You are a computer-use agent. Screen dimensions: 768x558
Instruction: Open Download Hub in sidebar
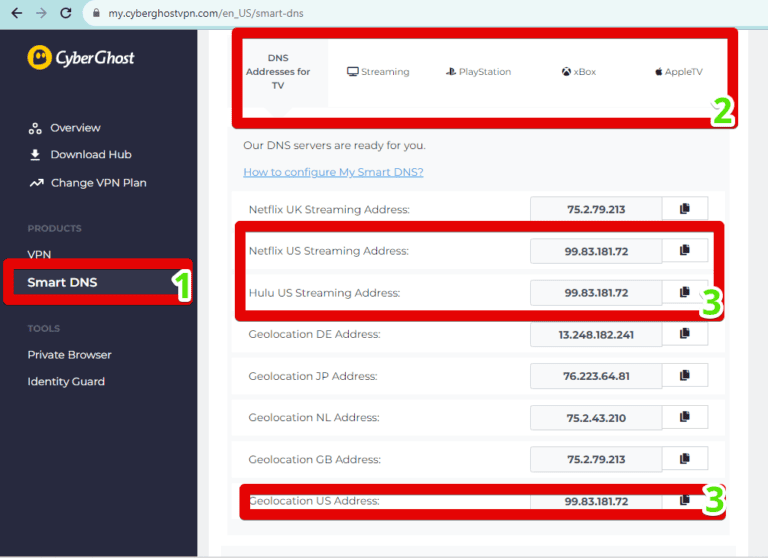pos(90,155)
